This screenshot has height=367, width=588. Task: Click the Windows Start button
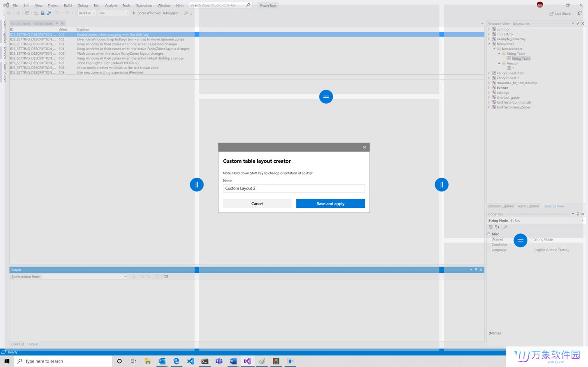point(7,361)
